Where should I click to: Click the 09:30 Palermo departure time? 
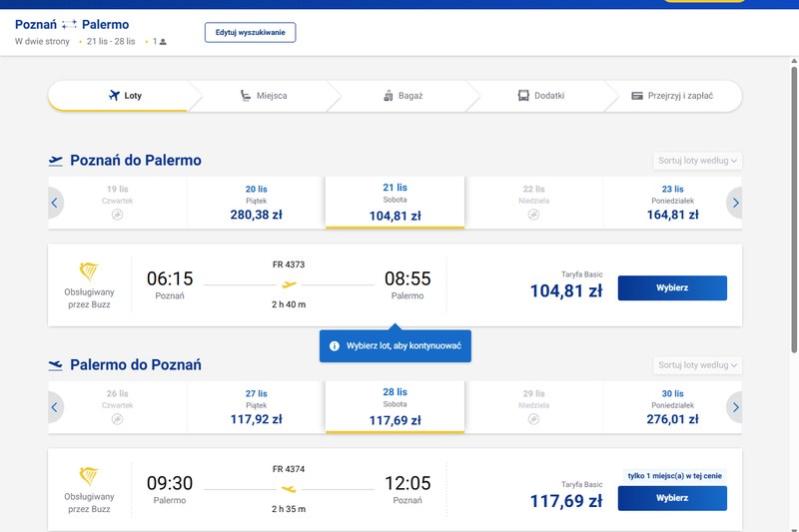[x=170, y=483]
